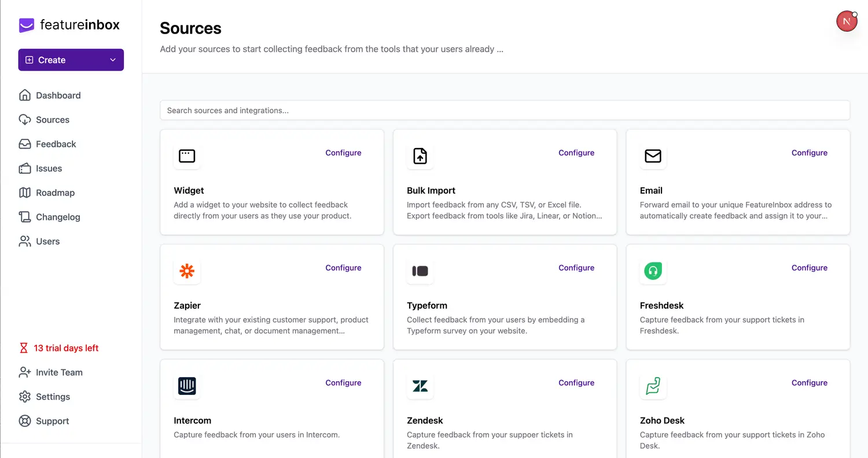This screenshot has width=868, height=458.
Task: Click the Intercom logo icon
Action: 187,386
